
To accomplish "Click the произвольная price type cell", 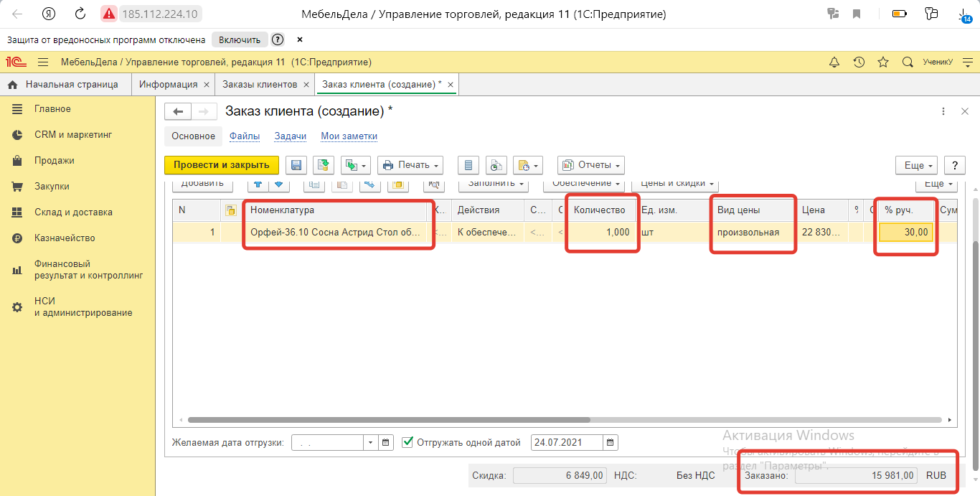I will tap(753, 232).
